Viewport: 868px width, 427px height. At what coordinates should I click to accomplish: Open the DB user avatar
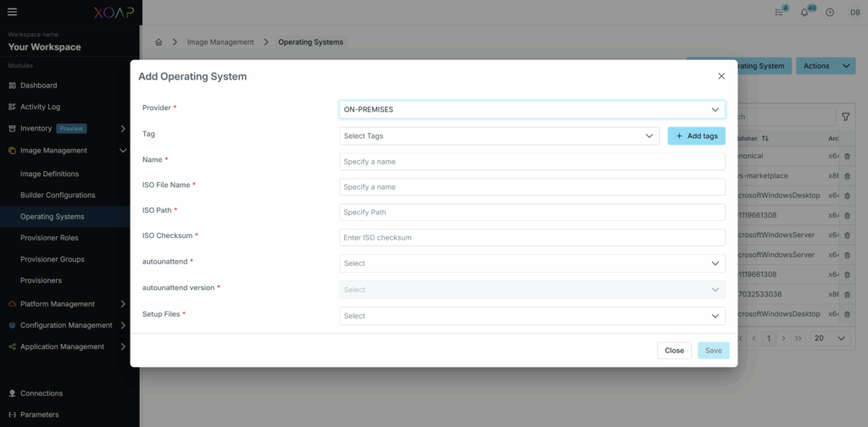coord(854,12)
